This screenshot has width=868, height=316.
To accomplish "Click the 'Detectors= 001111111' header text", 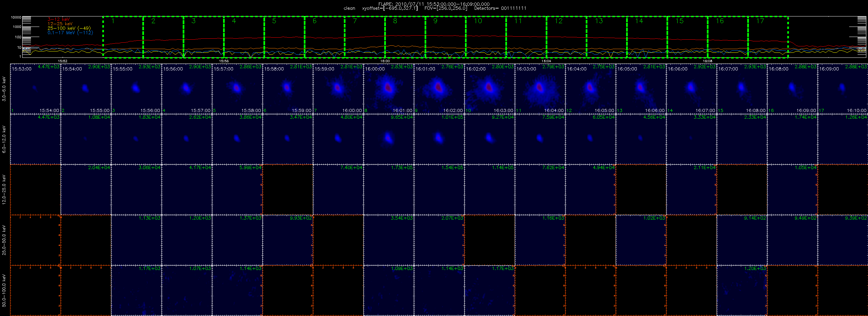I will click(500, 8).
